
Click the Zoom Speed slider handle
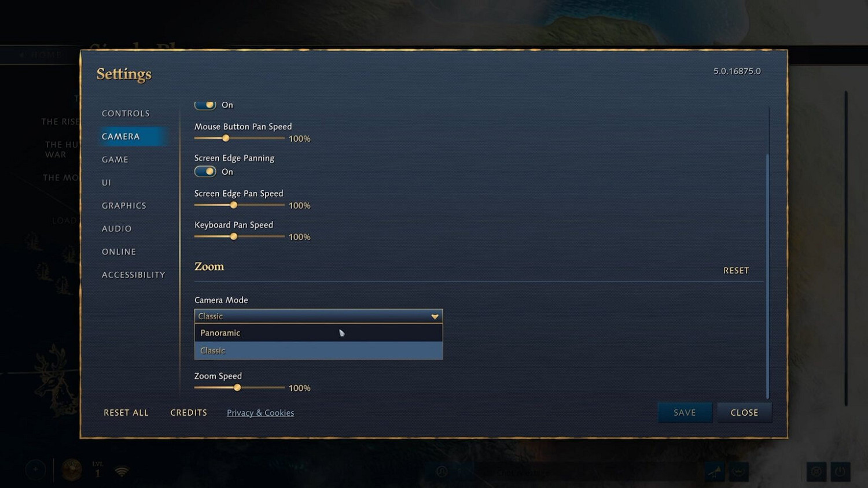[237, 387]
